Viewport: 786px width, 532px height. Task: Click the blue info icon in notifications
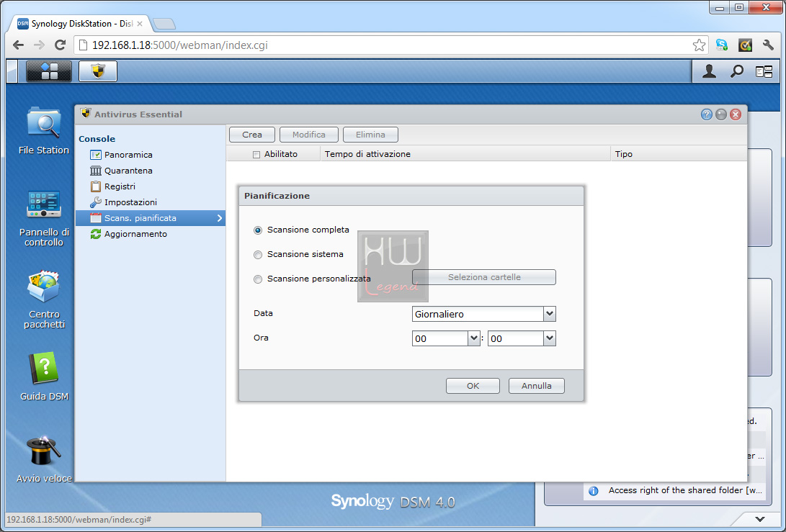coord(594,491)
